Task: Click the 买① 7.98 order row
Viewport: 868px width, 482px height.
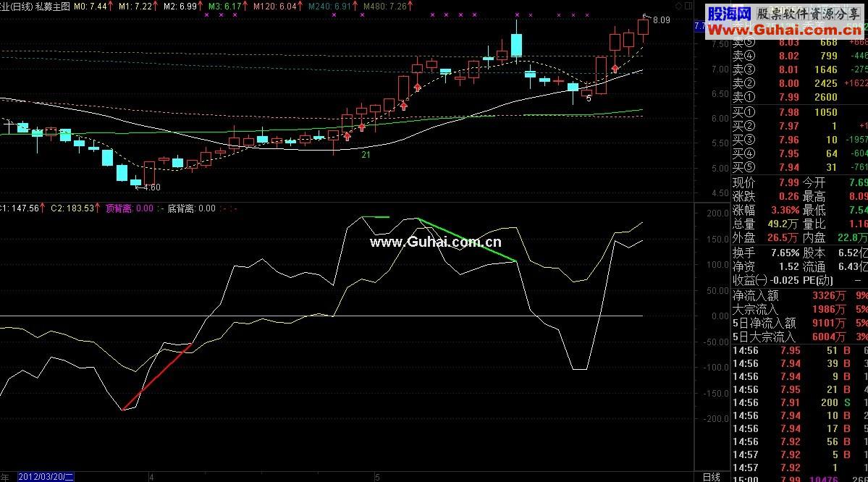Action: tap(799, 112)
